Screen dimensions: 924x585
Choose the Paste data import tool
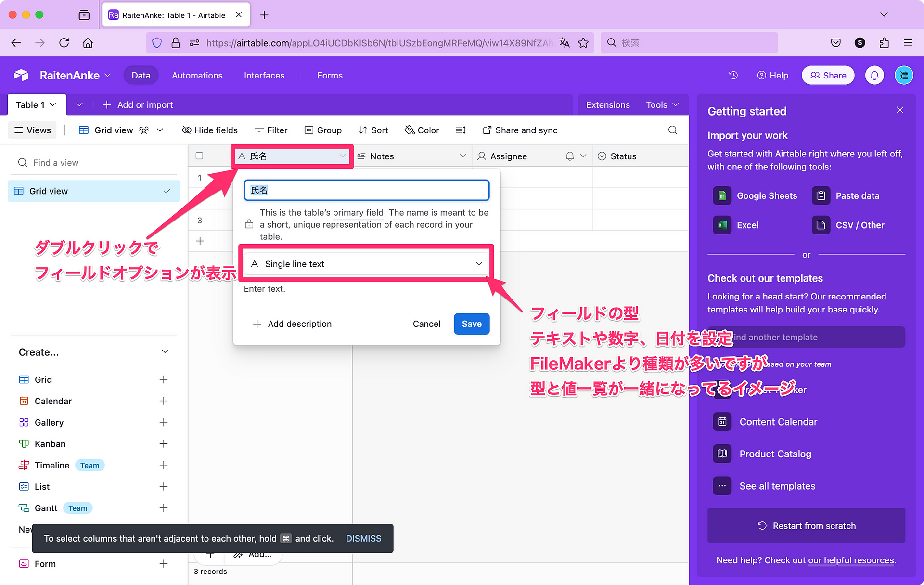[846, 195]
